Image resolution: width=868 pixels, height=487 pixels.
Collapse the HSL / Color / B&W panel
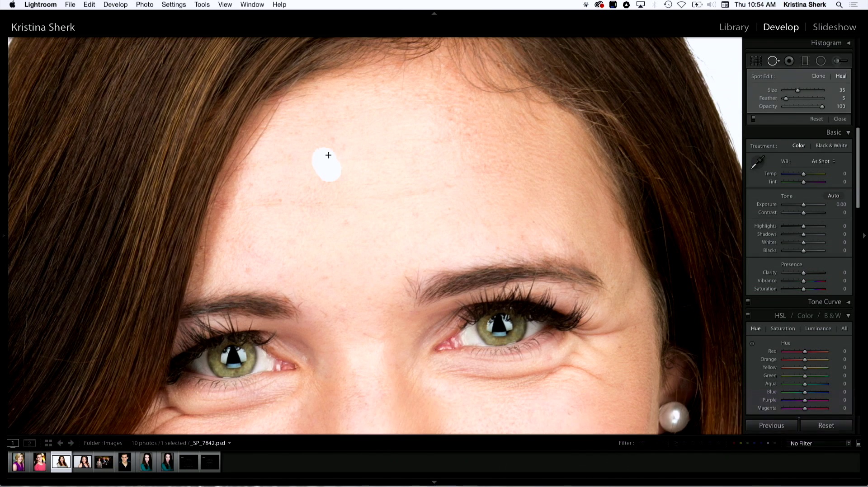[x=849, y=316]
